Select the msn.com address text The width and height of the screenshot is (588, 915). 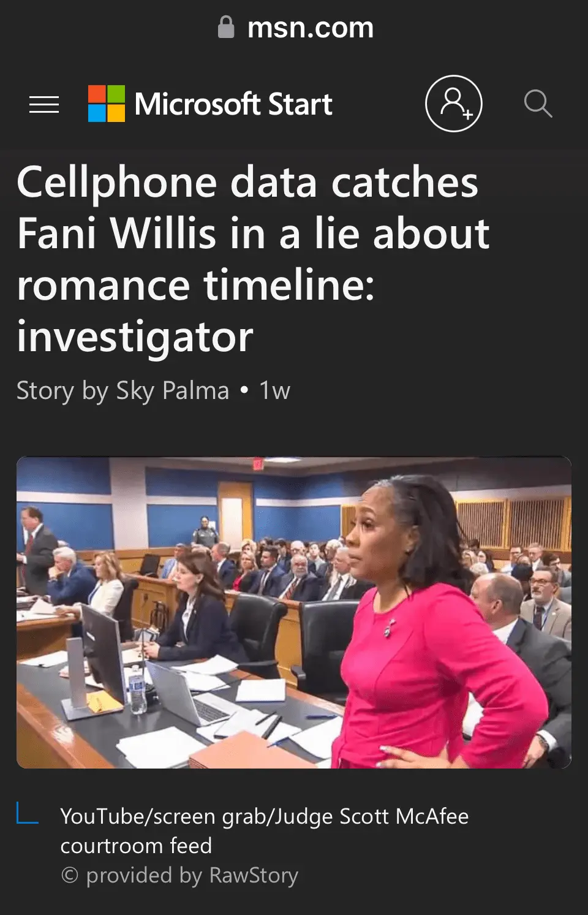pos(311,28)
